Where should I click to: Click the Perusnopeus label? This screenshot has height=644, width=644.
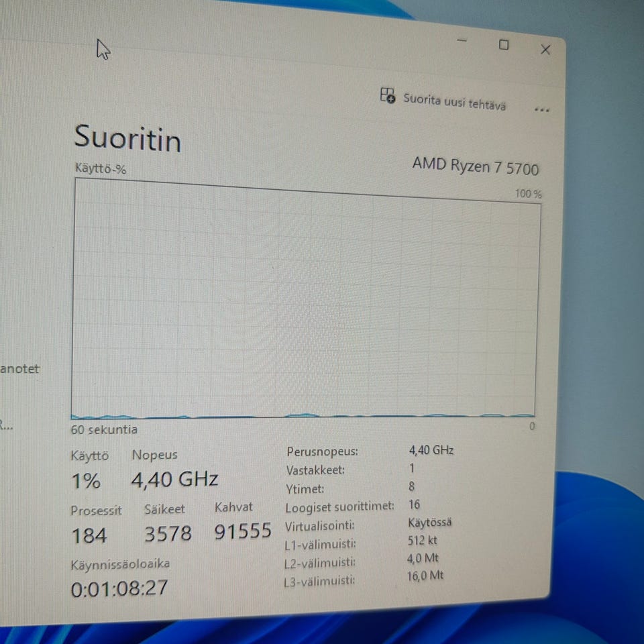[x=323, y=451]
